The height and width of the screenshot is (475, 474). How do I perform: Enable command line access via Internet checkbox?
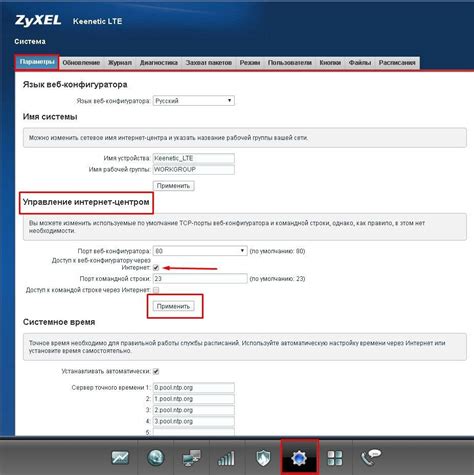click(156, 290)
